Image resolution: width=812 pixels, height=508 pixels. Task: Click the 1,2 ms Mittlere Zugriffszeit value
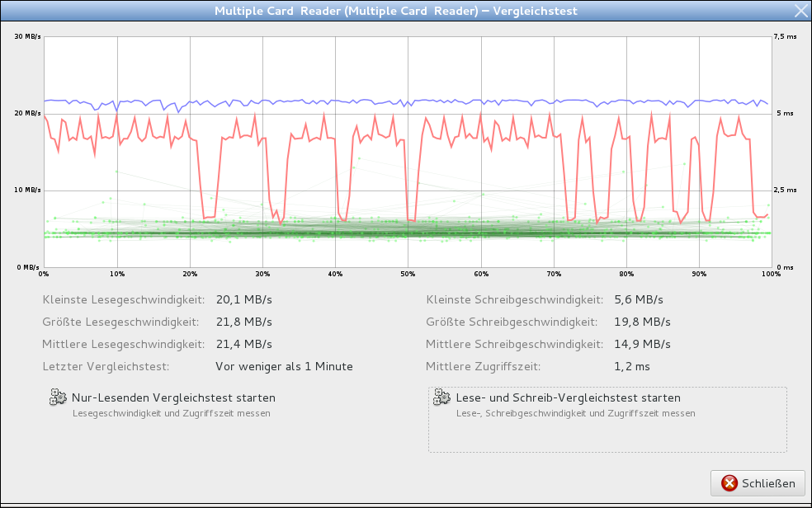pos(632,366)
